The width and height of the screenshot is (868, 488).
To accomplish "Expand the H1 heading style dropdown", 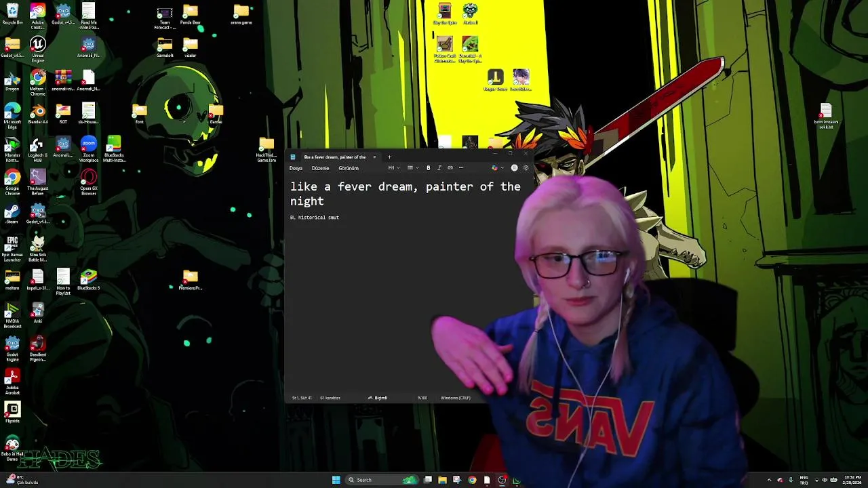I will click(393, 168).
